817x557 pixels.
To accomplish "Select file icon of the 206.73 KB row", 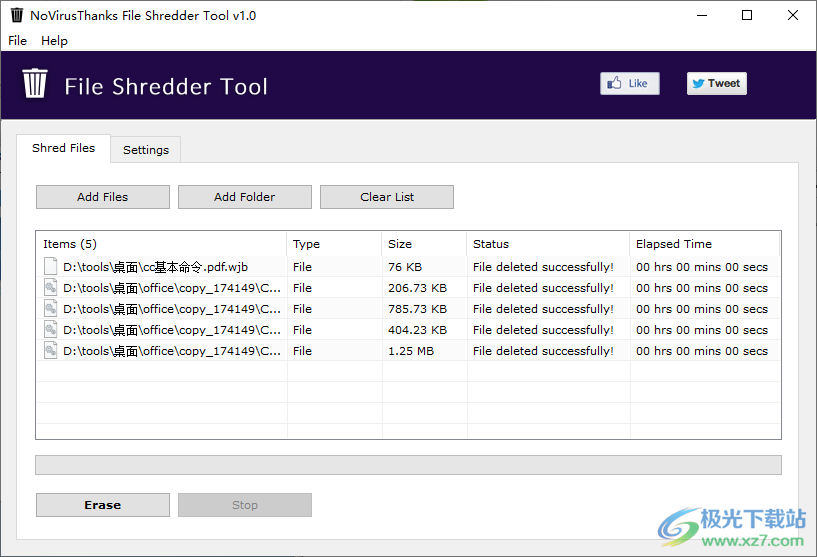I will 51,288.
